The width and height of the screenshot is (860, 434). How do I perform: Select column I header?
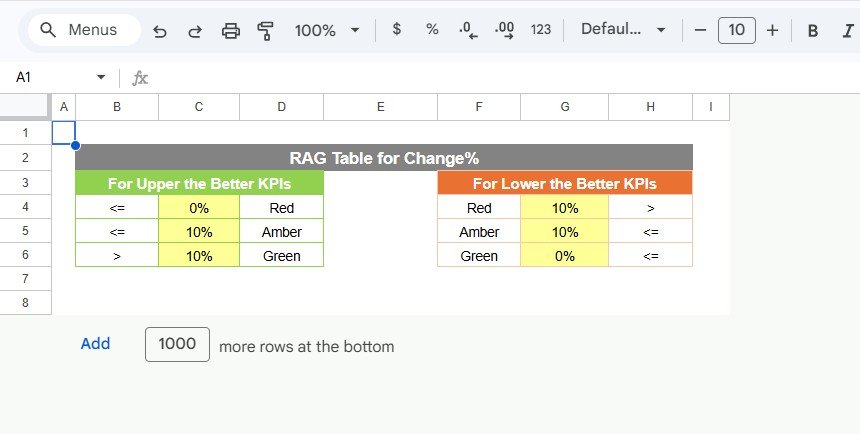click(711, 107)
